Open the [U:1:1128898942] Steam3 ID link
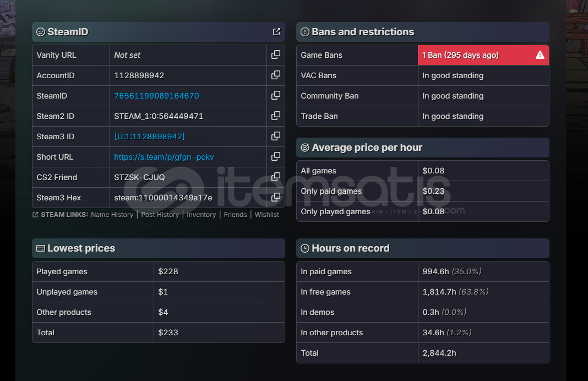The image size is (588, 381). tap(149, 137)
